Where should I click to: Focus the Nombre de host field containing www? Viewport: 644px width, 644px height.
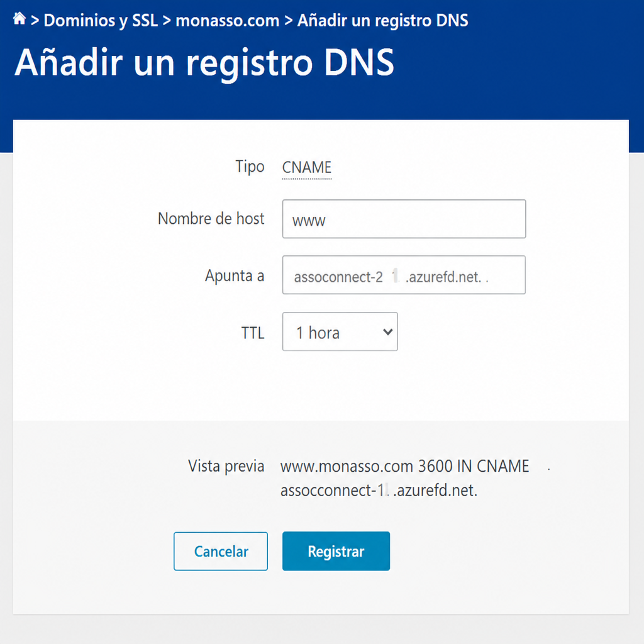(404, 219)
